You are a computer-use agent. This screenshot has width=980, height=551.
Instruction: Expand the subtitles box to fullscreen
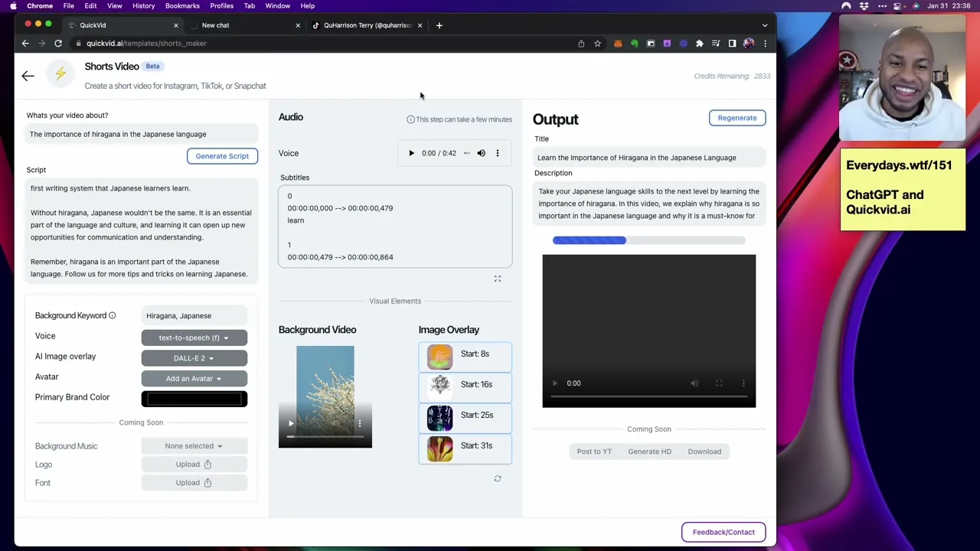click(497, 279)
